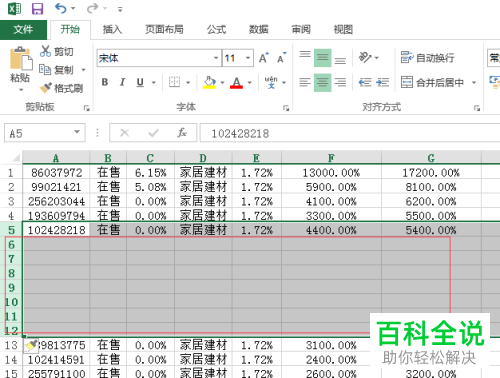Expand the 复制 dropdown arrow
Image resolution: width=500 pixels, height=378 pixels.
pos(83,70)
